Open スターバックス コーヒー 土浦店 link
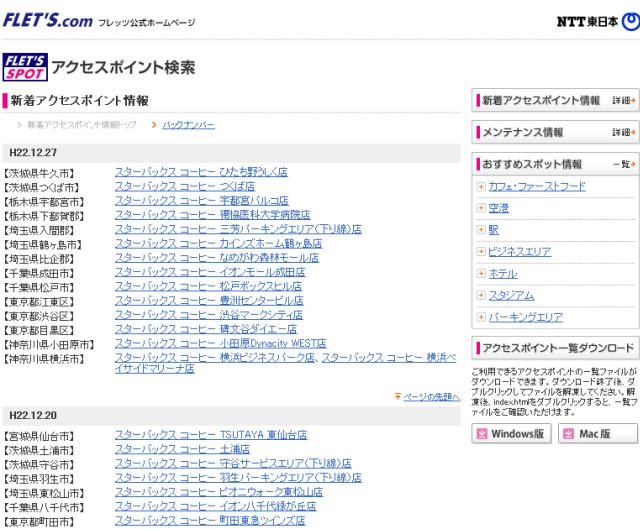640x530 pixels. tap(182, 450)
